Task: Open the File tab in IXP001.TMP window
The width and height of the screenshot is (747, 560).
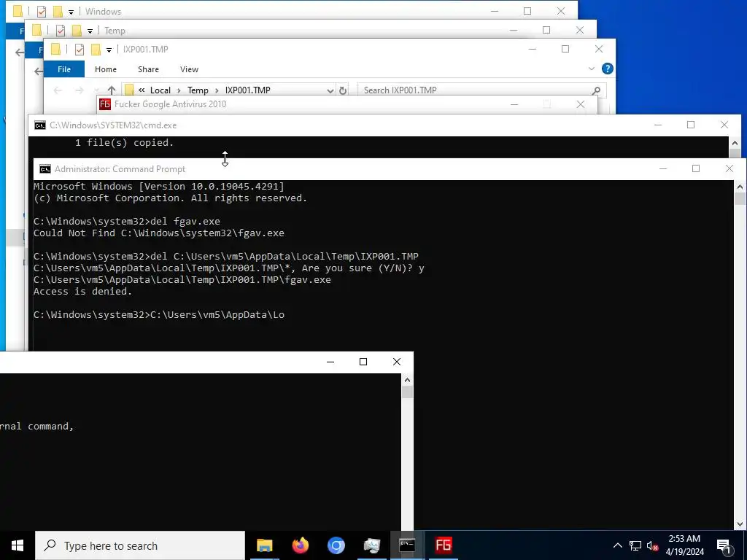Action: [64, 69]
